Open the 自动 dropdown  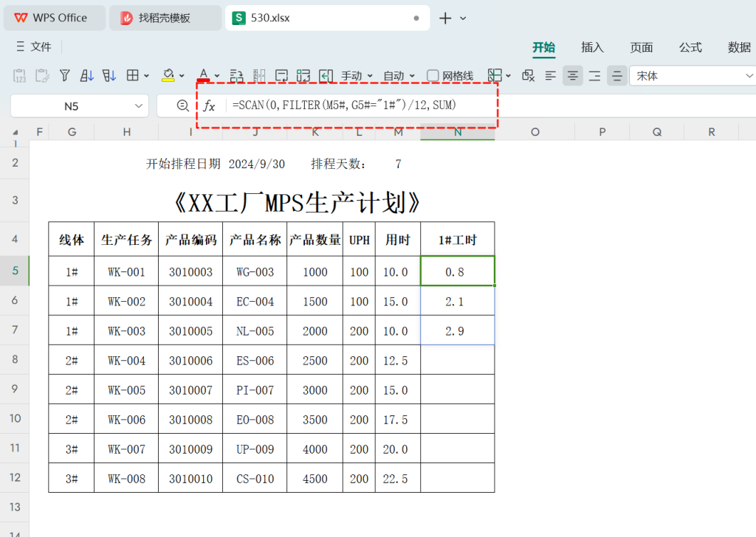click(x=399, y=76)
